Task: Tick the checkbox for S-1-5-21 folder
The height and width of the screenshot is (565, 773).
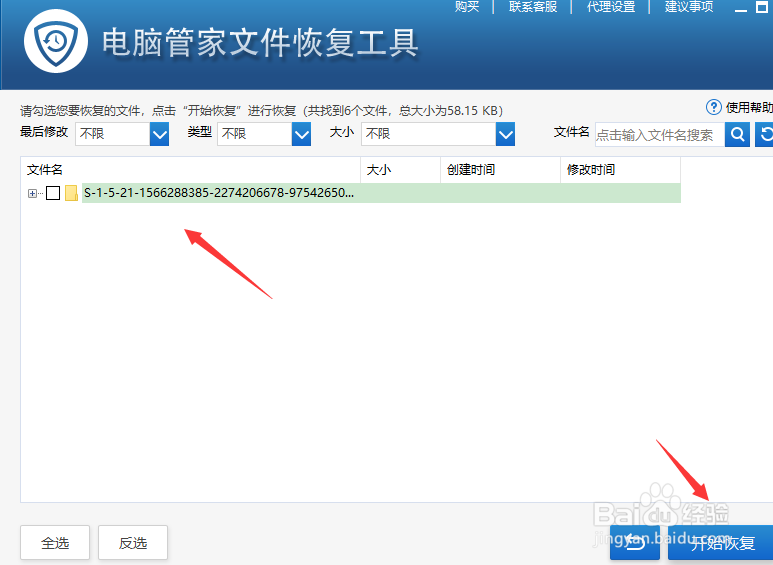Action: tap(53, 193)
